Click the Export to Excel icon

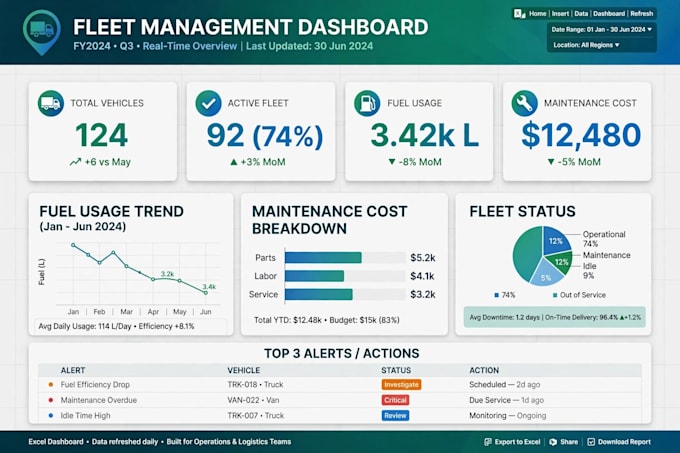point(488,442)
